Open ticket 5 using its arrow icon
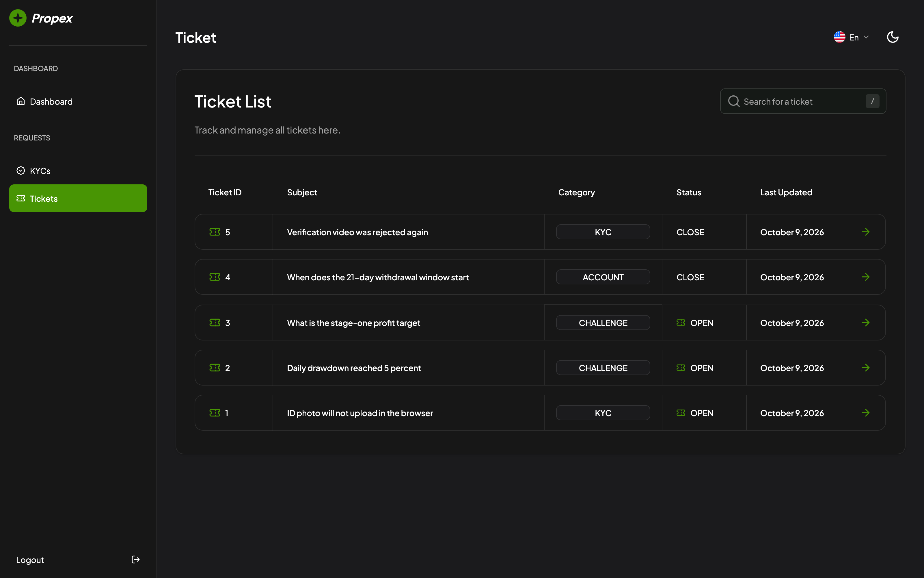Image resolution: width=924 pixels, height=578 pixels. (x=866, y=232)
